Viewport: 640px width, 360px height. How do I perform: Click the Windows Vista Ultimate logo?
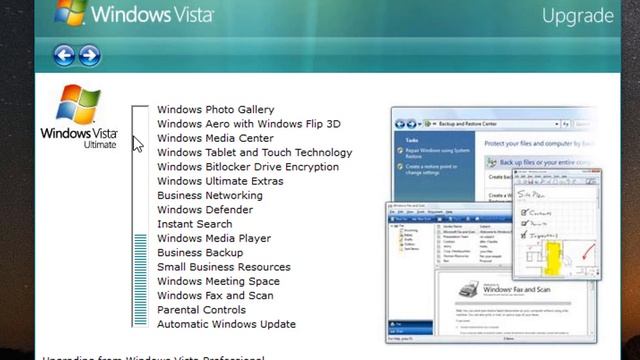pyautogui.click(x=79, y=117)
